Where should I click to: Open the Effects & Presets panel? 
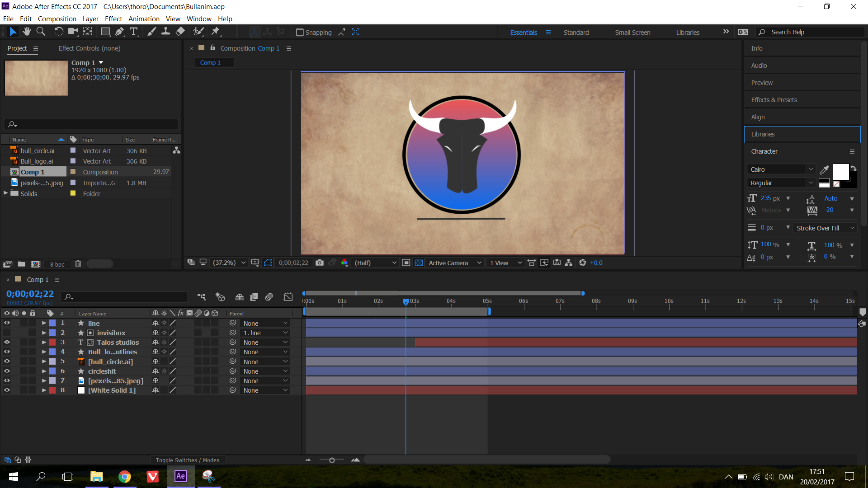[774, 100]
